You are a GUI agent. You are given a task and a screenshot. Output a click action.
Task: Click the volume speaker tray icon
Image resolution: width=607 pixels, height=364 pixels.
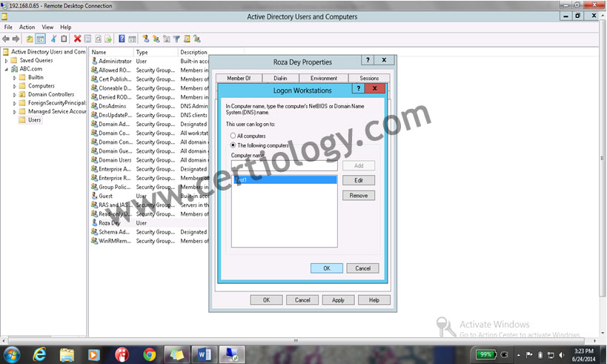pos(562,354)
